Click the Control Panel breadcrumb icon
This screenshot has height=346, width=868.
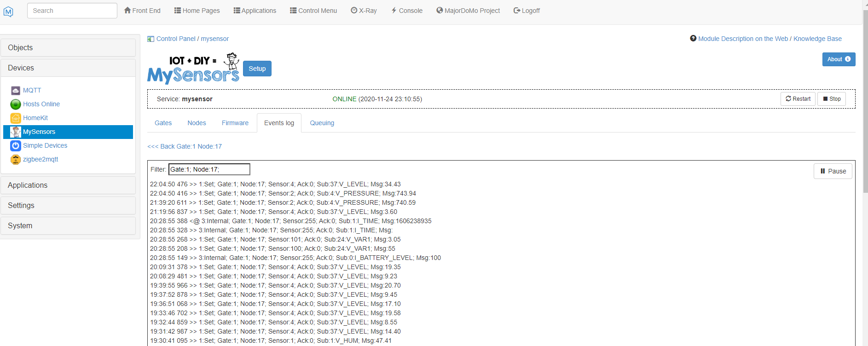click(x=150, y=39)
